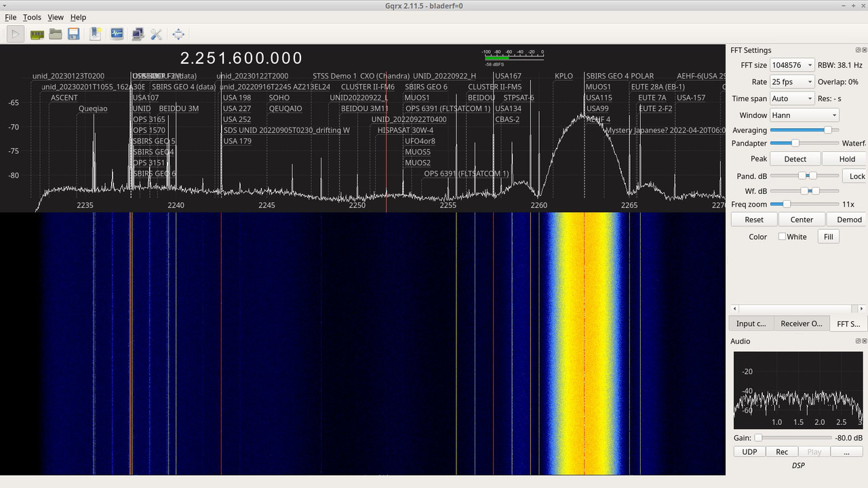Click the Pand. dB range slider
Image resolution: width=868 pixels, height=488 pixels.
click(x=804, y=176)
